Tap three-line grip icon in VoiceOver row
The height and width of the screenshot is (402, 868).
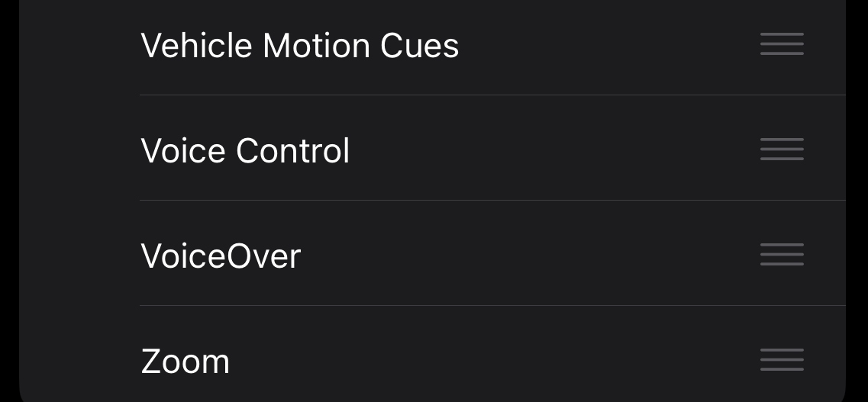click(x=782, y=255)
